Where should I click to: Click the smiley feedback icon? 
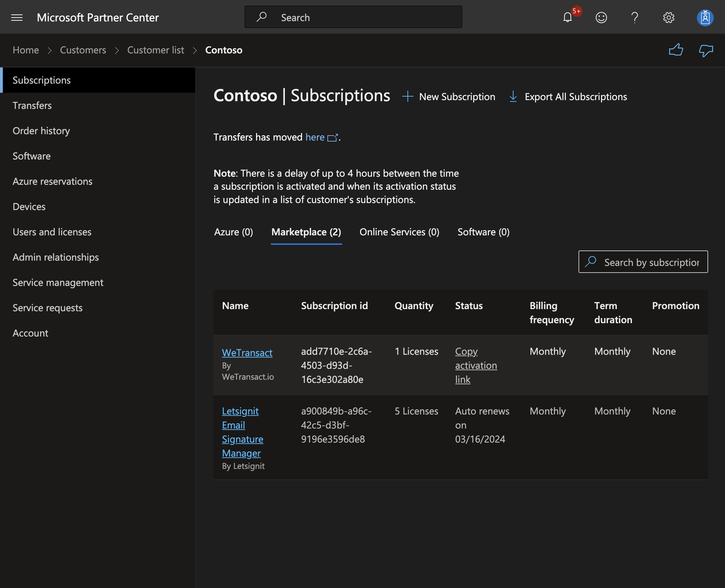tap(601, 18)
